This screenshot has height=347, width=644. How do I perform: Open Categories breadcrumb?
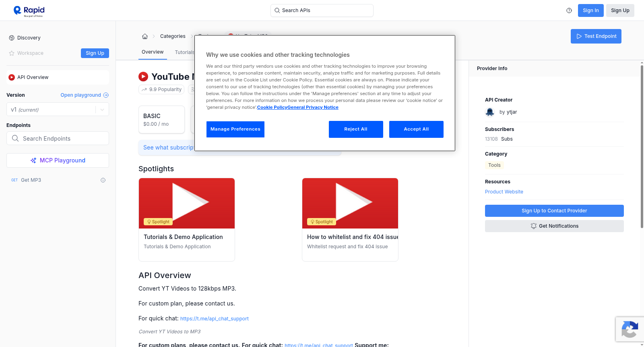[173, 36]
